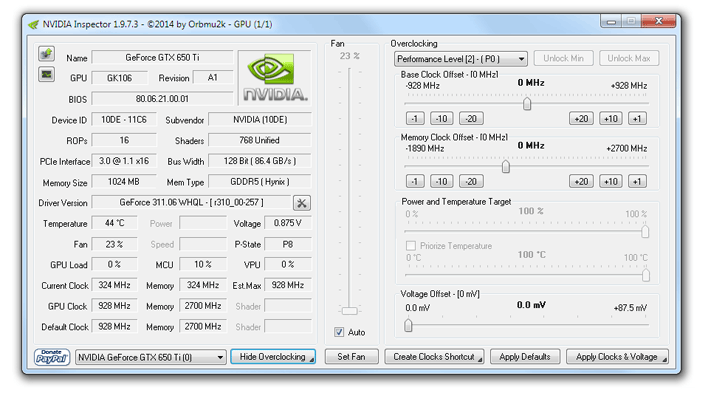Click Apply Defaults button
Image resolution: width=725 pixels, height=393 pixels.
(525, 356)
